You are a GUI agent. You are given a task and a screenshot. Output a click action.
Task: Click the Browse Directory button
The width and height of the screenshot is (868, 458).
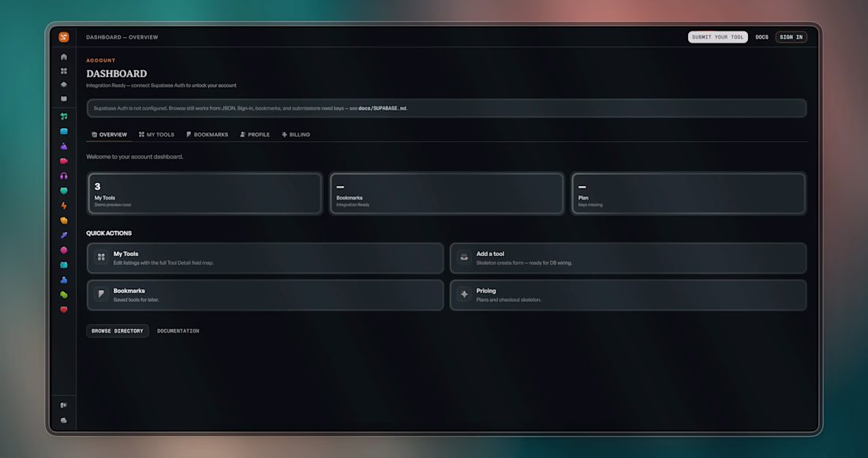[x=118, y=331]
